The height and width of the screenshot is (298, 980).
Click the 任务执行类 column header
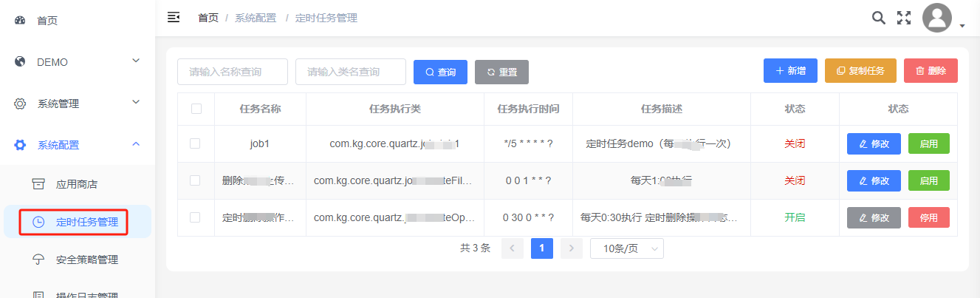click(395, 109)
